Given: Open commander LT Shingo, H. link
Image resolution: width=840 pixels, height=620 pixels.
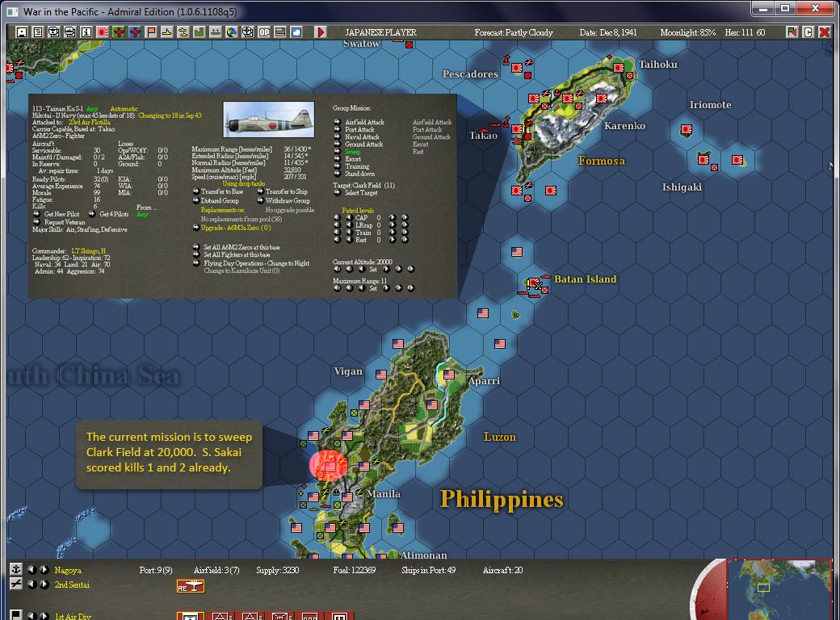Looking at the screenshot, I should pyautogui.click(x=89, y=250).
